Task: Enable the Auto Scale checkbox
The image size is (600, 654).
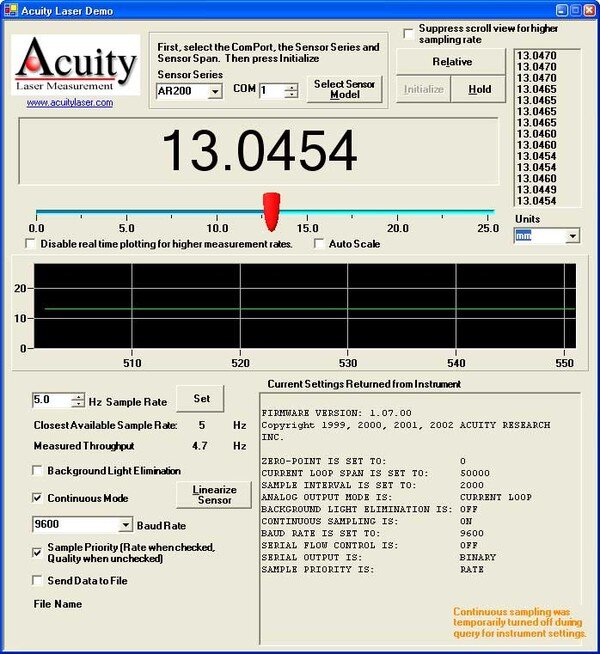Action: click(319, 244)
